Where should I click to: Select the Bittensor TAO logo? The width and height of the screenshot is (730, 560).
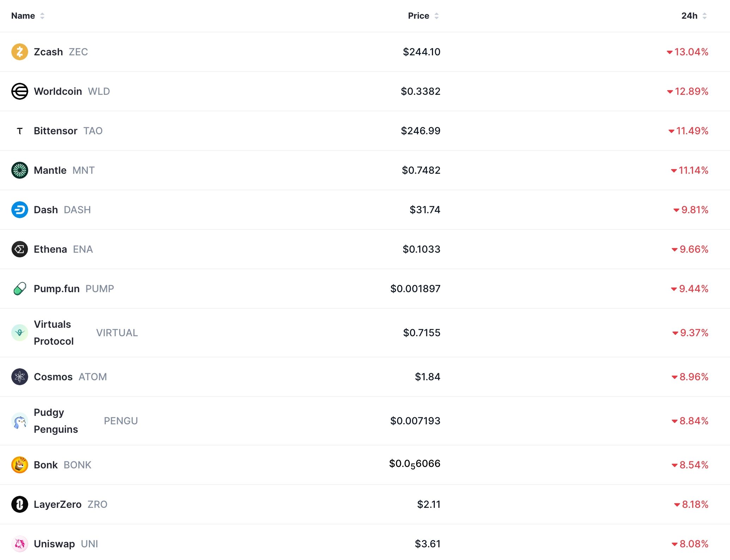tap(20, 131)
